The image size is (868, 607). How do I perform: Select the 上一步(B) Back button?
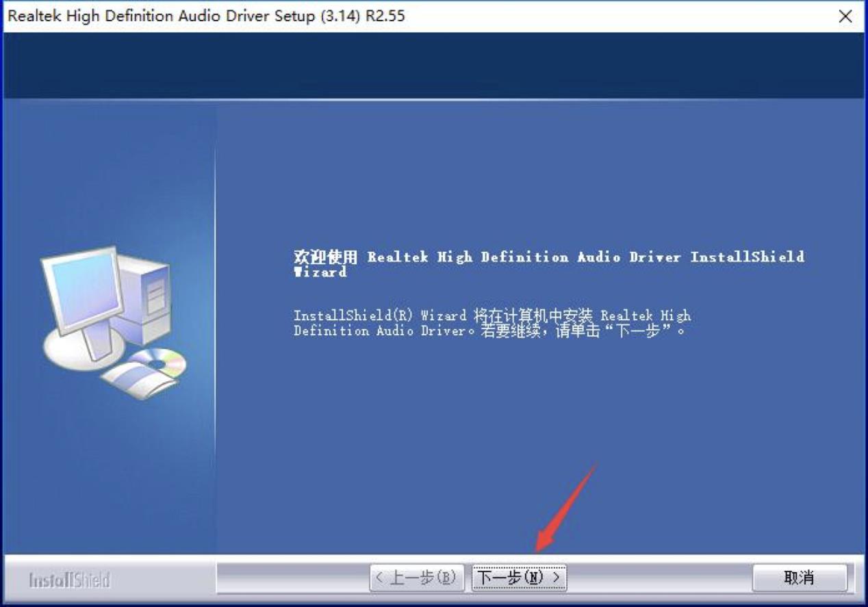pos(418,577)
